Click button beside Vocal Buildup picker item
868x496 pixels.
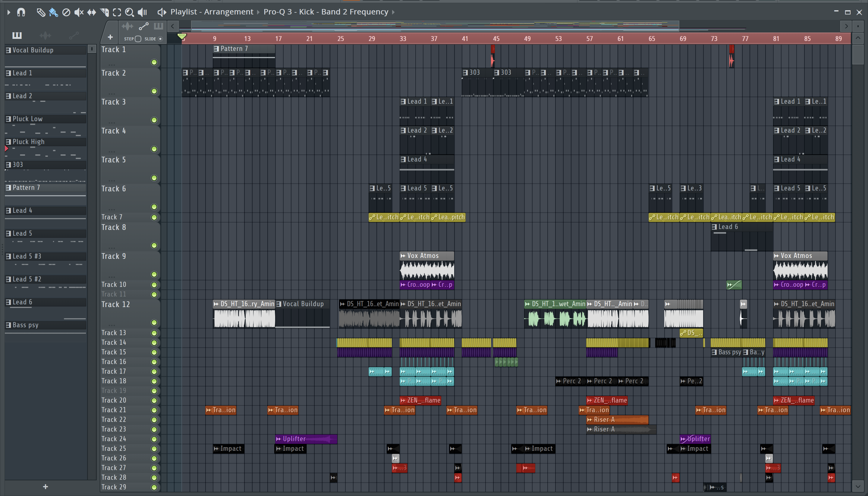click(92, 49)
